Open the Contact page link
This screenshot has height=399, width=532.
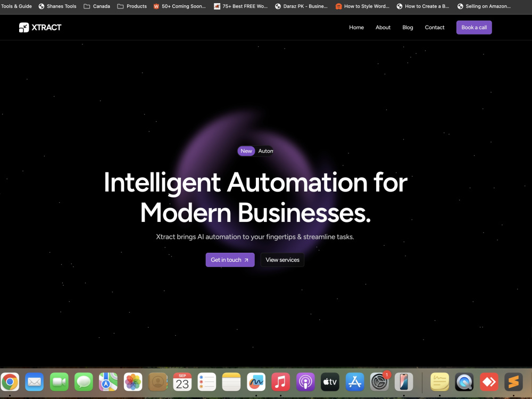tap(434, 28)
